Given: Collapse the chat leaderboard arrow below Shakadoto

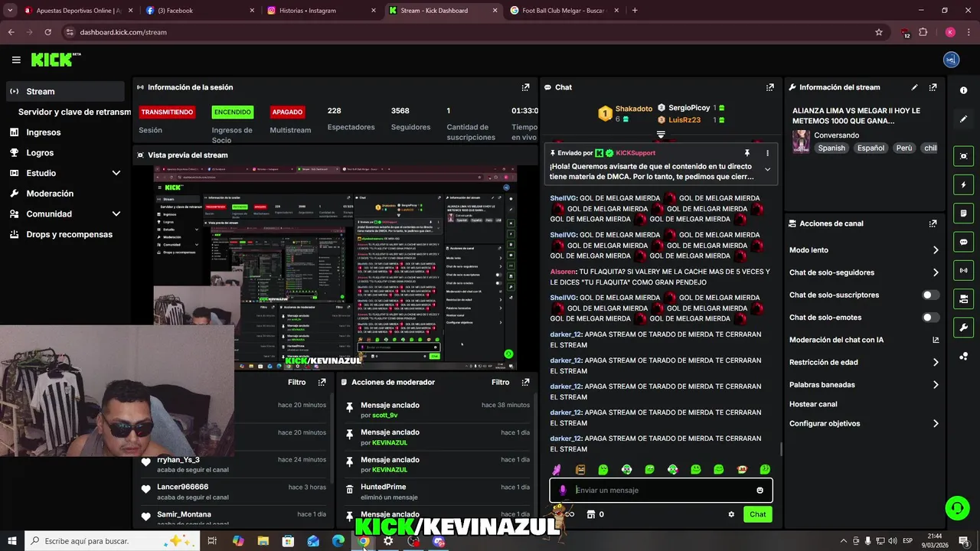Looking at the screenshot, I should pos(661,135).
